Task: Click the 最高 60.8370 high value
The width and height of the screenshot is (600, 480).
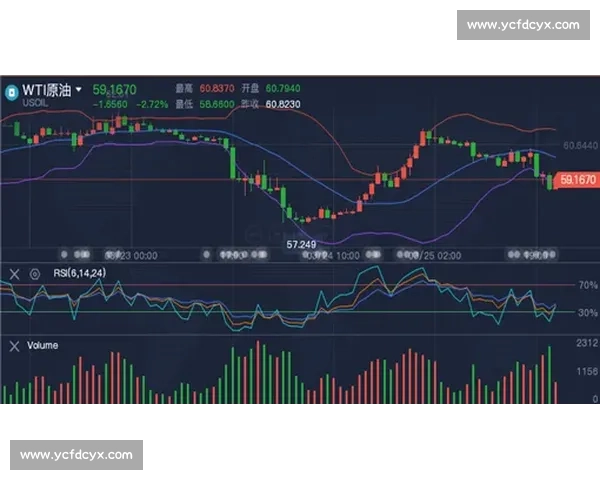Action: [219, 88]
